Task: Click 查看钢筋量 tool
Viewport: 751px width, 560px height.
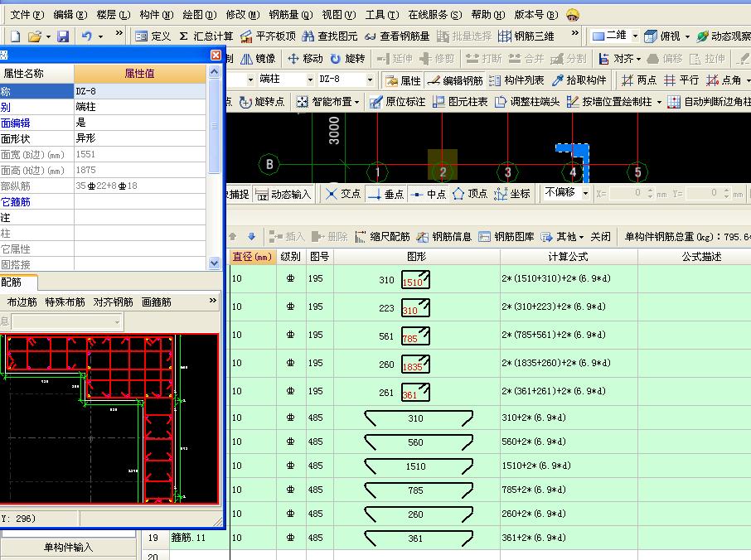Action: click(x=396, y=36)
